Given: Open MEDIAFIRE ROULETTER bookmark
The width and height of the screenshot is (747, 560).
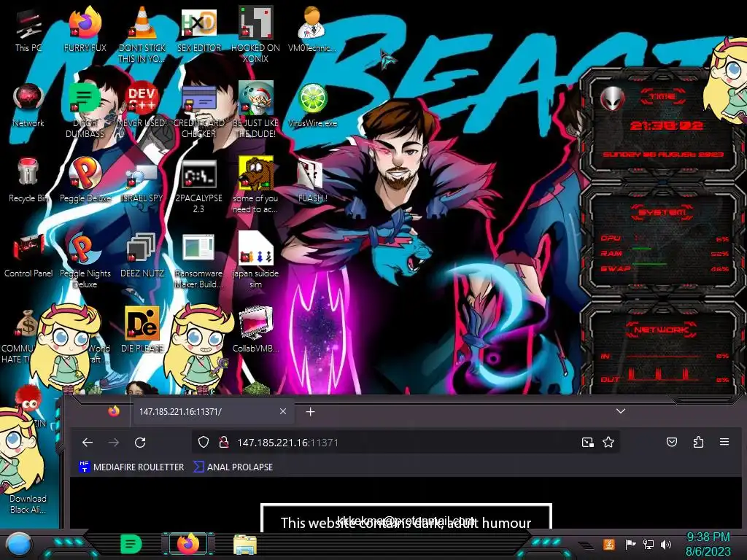Looking at the screenshot, I should click(x=131, y=467).
